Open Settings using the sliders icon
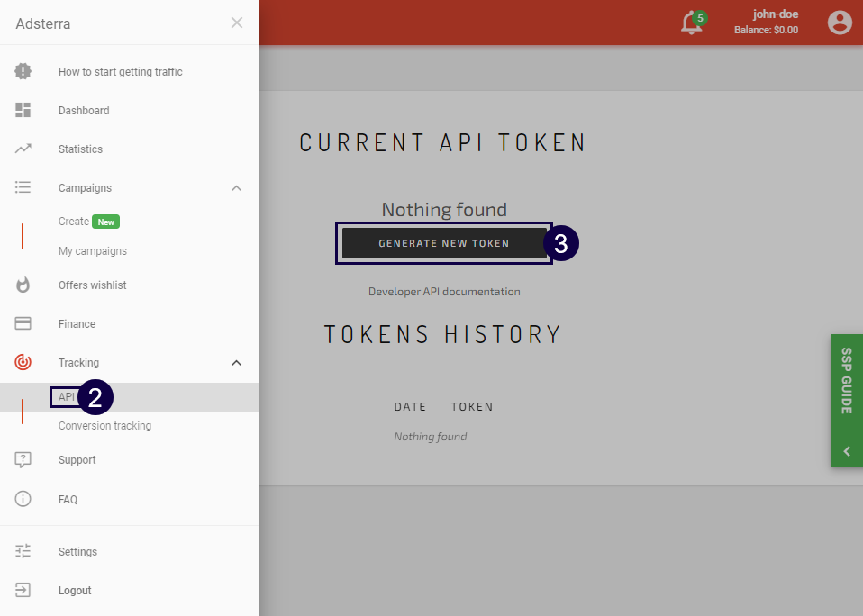 coord(23,551)
